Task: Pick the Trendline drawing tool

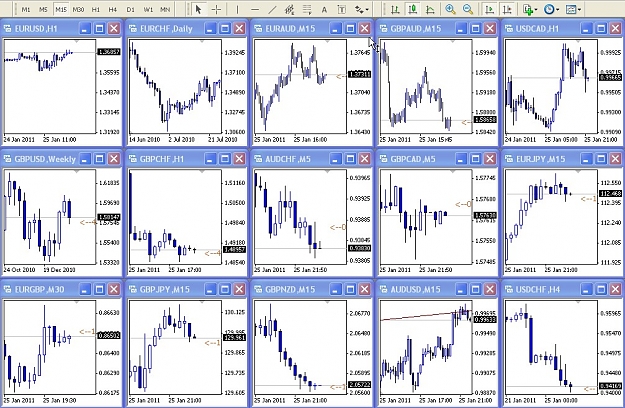Action: point(273,9)
